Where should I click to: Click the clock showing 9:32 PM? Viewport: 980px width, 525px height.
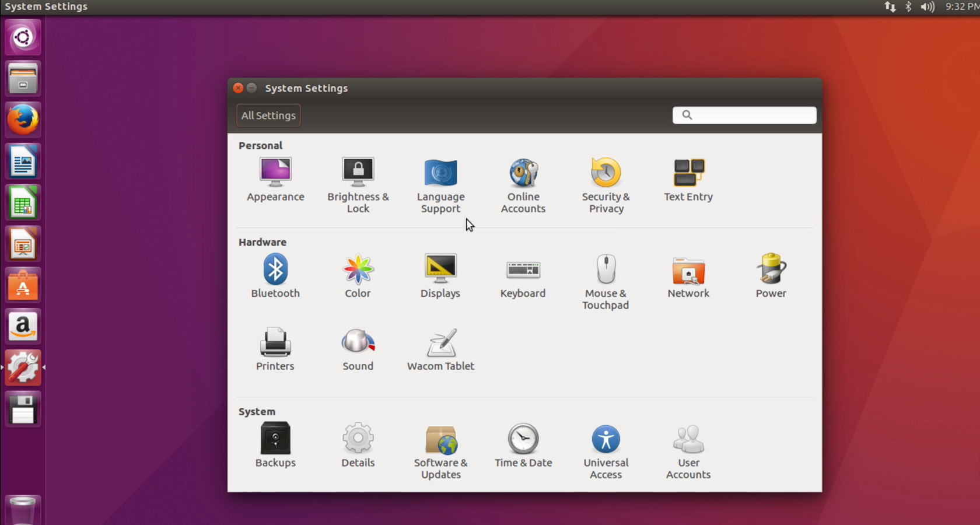point(962,6)
